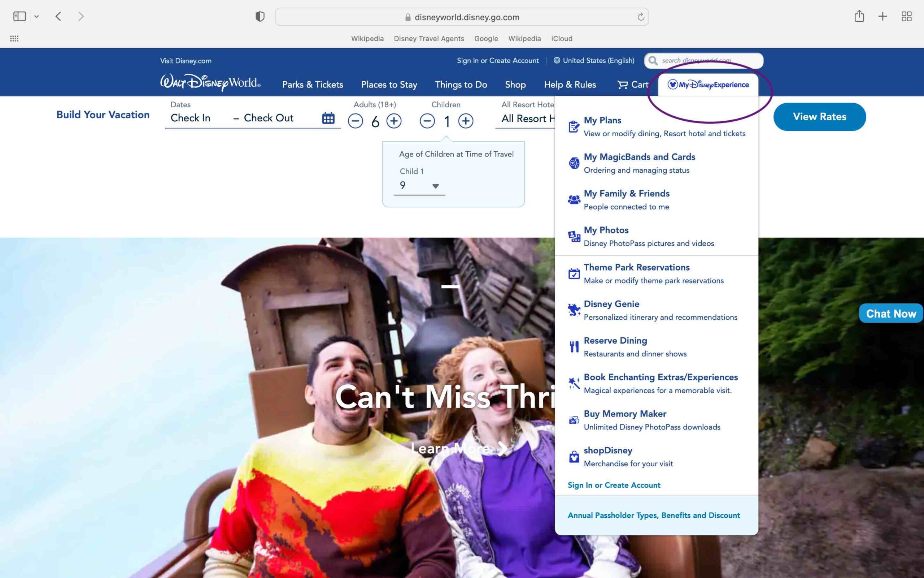Viewport: 924px width, 578px height.
Task: Open the Shop menu
Action: pyautogui.click(x=515, y=85)
